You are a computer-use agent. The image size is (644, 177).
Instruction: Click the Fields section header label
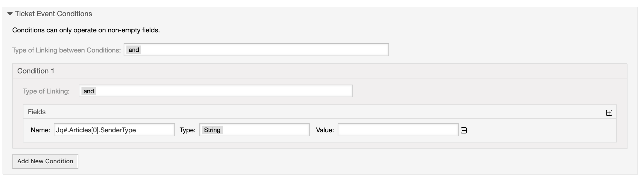coord(37,112)
